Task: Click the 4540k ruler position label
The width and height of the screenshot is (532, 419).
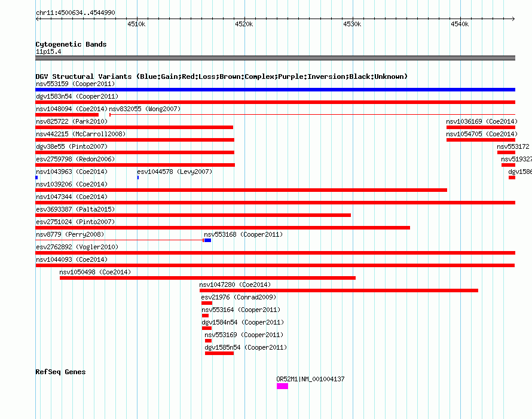Action: 460,24
